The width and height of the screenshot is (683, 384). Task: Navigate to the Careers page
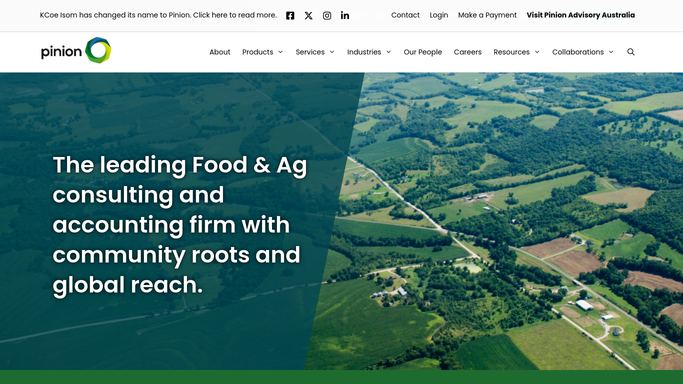click(x=467, y=52)
